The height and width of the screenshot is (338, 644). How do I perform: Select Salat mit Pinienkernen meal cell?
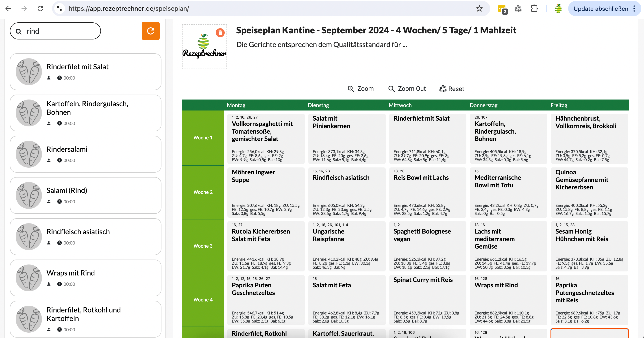point(347,139)
